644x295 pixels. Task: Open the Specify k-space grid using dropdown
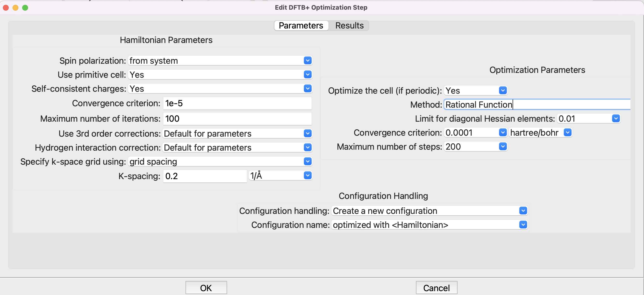click(220, 162)
